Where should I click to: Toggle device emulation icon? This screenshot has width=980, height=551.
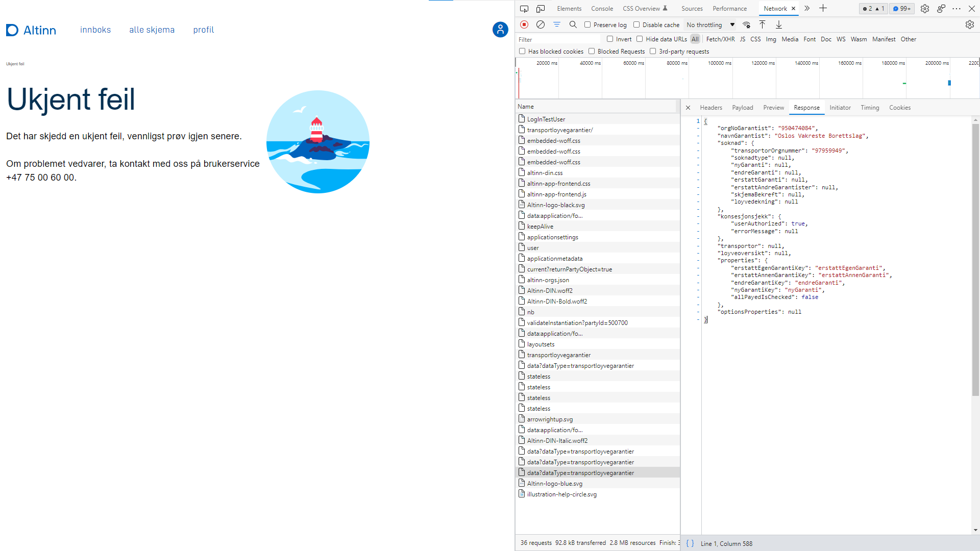541,9
